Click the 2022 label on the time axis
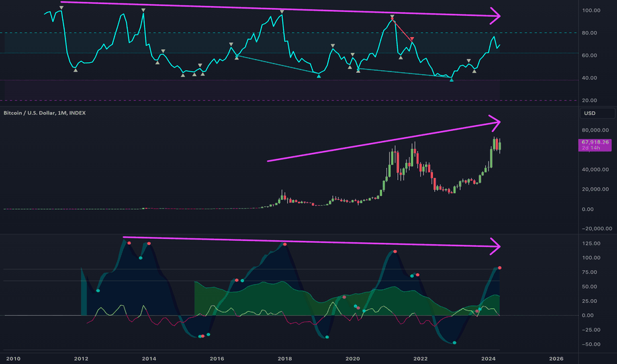This screenshot has width=617, height=364. click(420, 359)
